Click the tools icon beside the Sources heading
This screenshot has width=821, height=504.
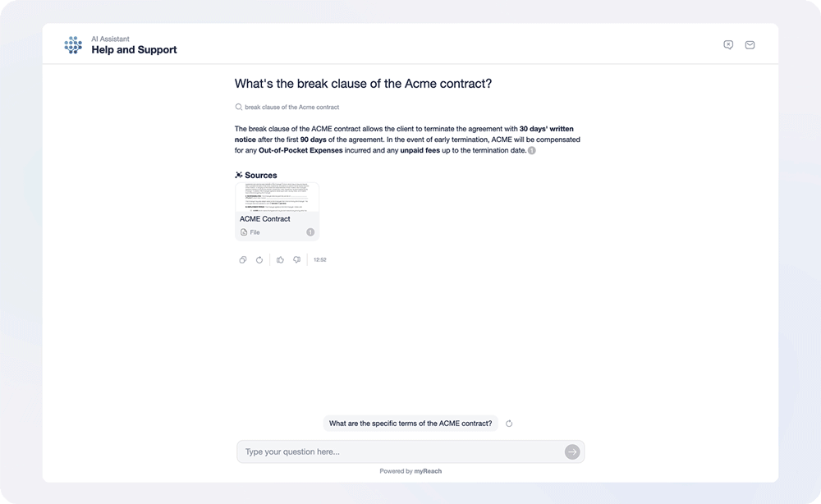(x=237, y=174)
